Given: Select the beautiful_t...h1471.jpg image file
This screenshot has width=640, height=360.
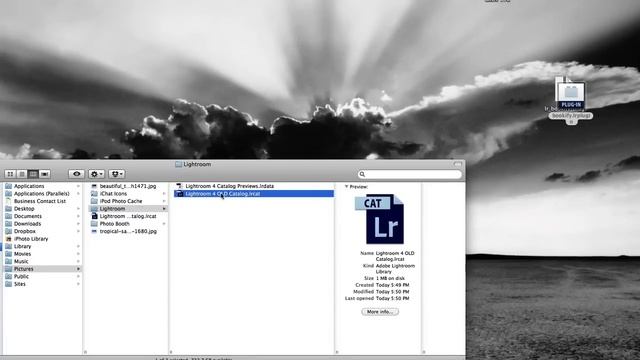Looking at the screenshot, I should (x=128, y=186).
